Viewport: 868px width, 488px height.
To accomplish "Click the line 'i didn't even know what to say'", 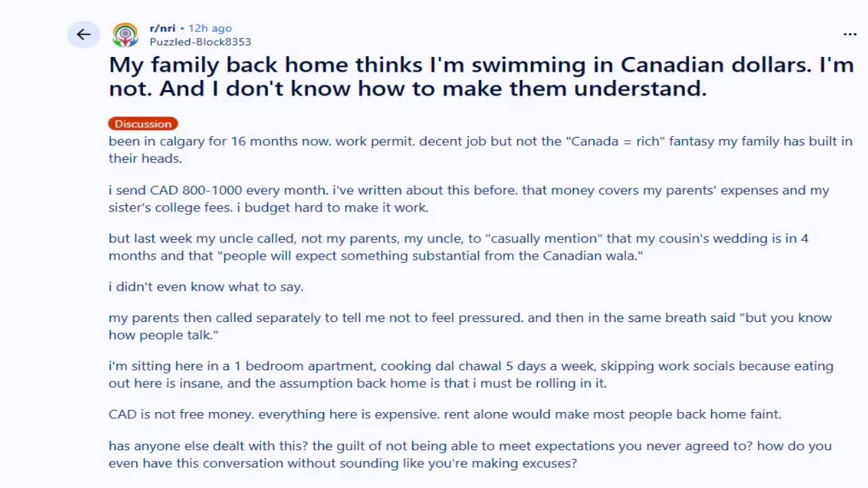I will (x=206, y=287).
